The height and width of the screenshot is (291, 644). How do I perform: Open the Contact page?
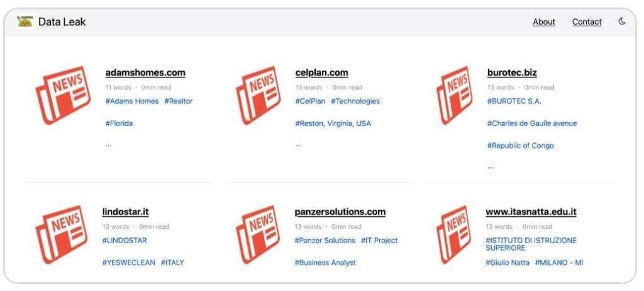[587, 22]
